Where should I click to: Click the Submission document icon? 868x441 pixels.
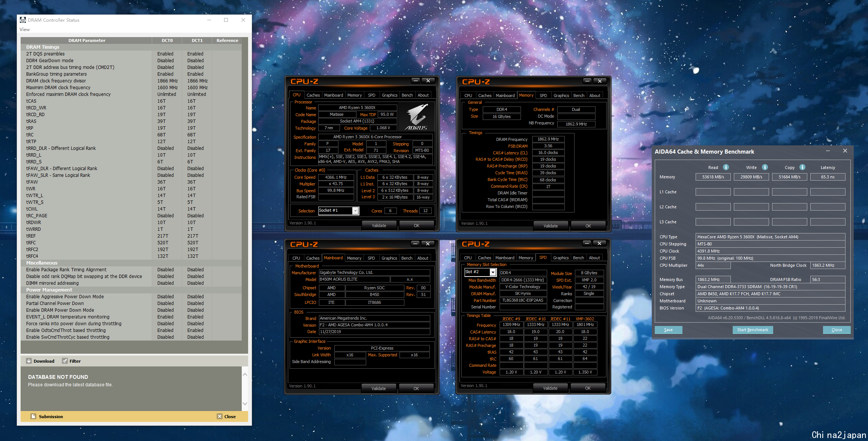point(33,416)
